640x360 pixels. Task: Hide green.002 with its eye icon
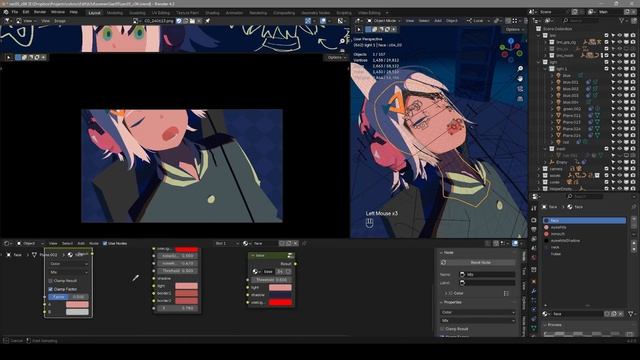point(620,109)
